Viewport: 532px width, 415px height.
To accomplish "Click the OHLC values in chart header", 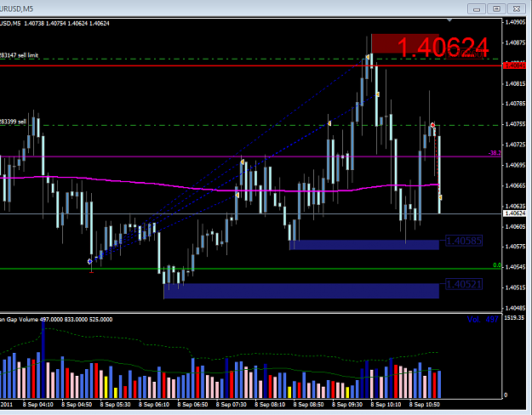I will point(67,24).
